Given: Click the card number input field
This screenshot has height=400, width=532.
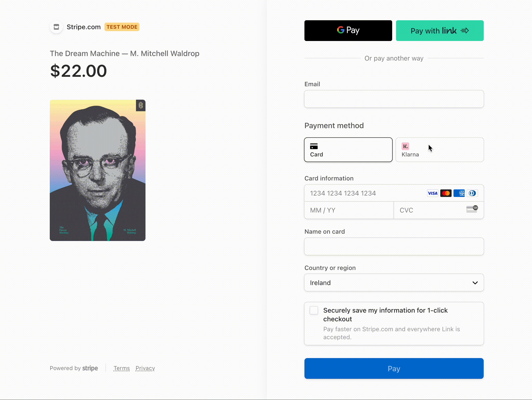Looking at the screenshot, I should pyautogui.click(x=394, y=193).
